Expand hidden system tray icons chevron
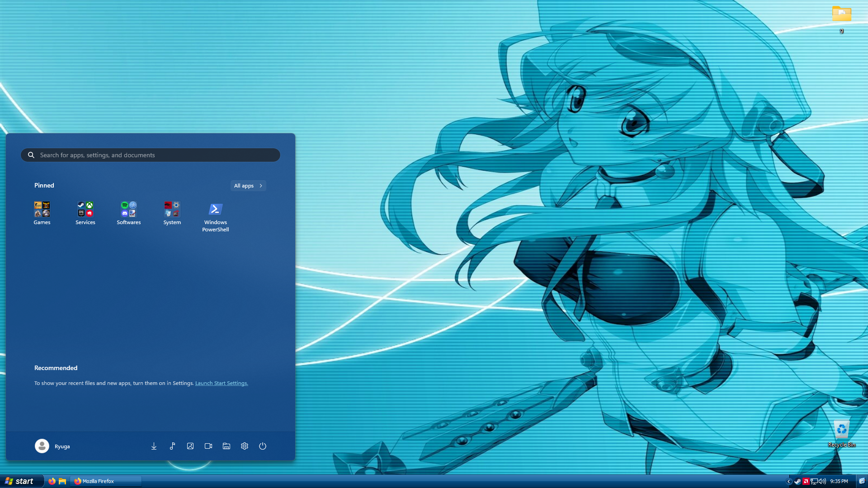868x488 pixels. [x=789, y=482]
